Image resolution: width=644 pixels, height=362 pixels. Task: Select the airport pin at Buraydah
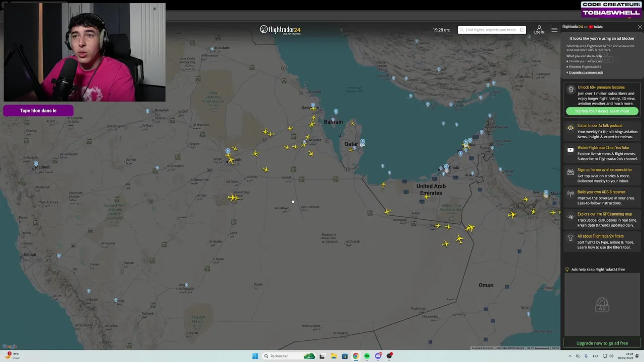147,112
